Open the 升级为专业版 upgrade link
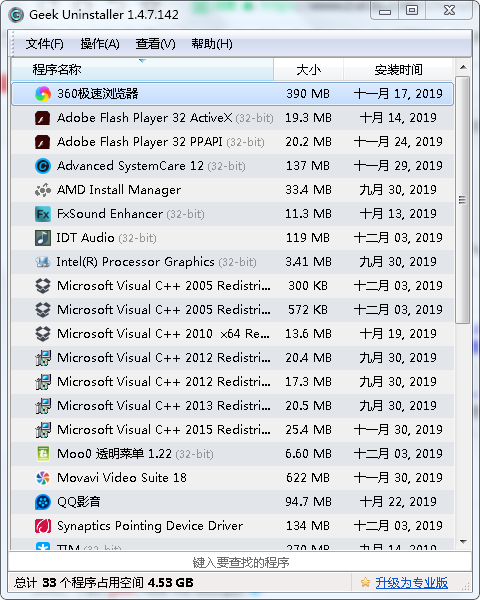Viewport: 480px width, 600px height. [x=411, y=583]
